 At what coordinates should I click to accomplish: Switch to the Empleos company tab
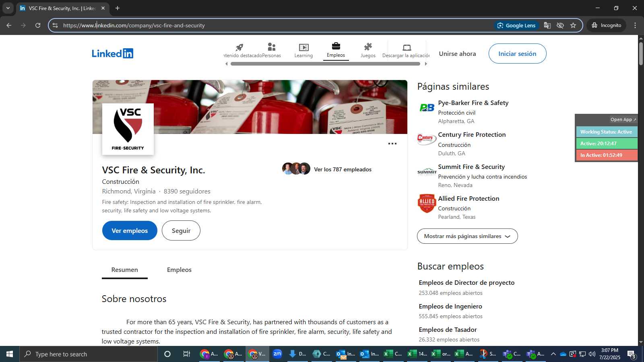[179, 270]
